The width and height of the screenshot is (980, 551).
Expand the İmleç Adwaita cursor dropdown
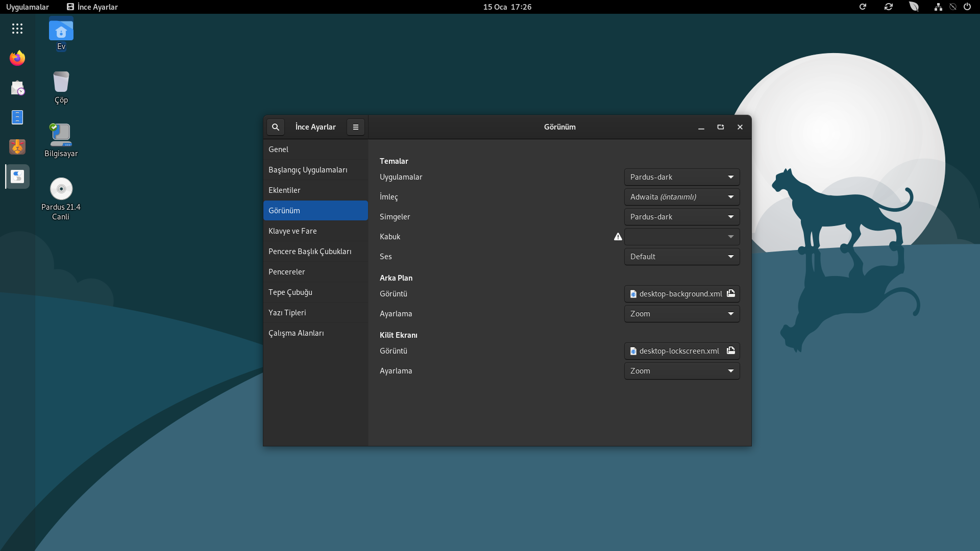point(682,197)
